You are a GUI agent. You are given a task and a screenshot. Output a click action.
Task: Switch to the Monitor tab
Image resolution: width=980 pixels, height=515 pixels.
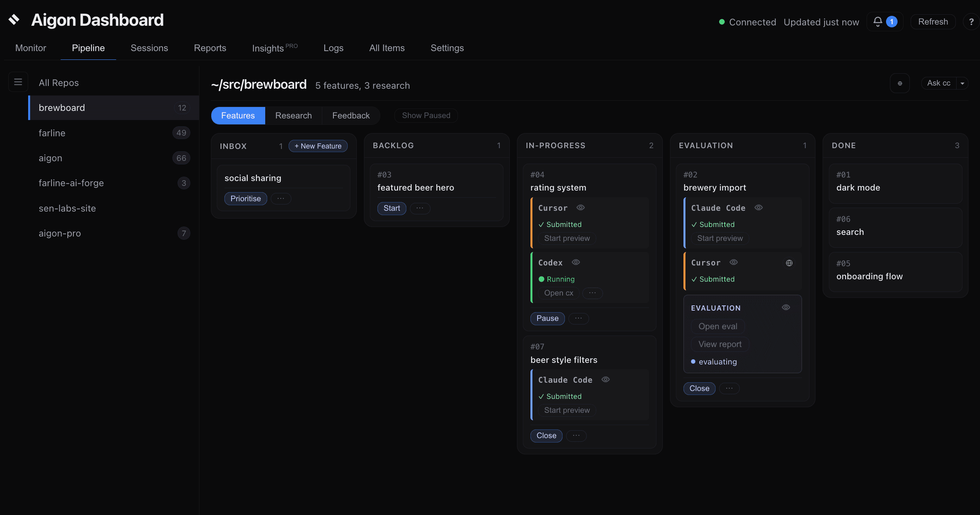[31, 48]
